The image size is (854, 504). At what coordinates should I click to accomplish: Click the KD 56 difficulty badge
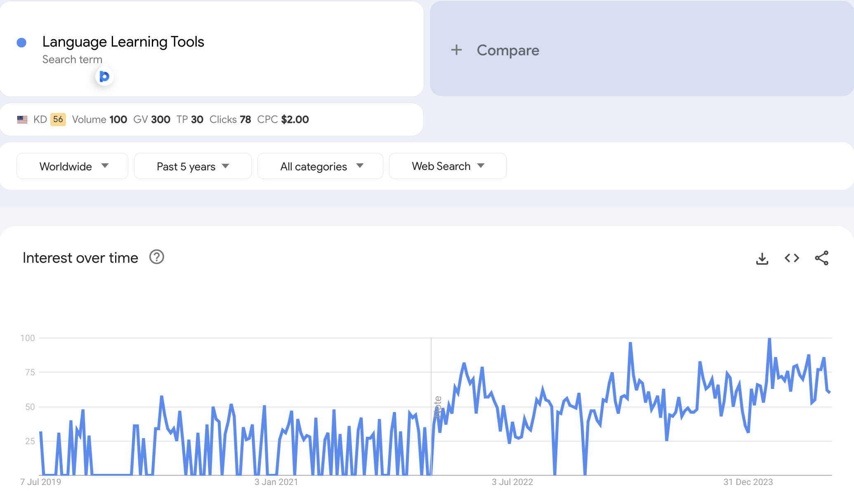[x=58, y=120]
